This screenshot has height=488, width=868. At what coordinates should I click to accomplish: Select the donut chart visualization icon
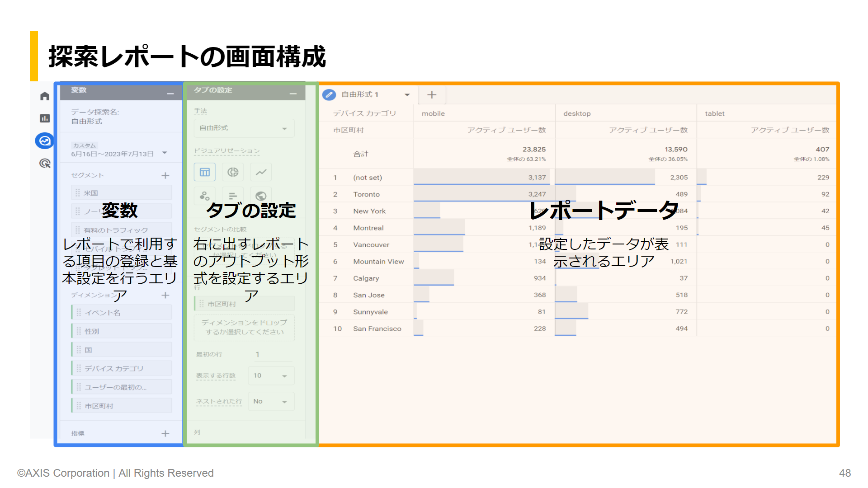232,172
